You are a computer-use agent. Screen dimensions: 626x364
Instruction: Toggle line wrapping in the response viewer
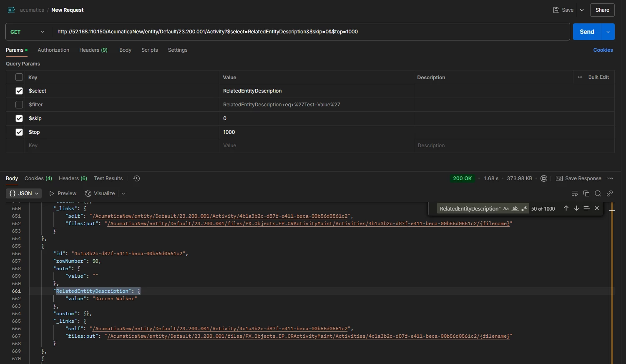574,193
